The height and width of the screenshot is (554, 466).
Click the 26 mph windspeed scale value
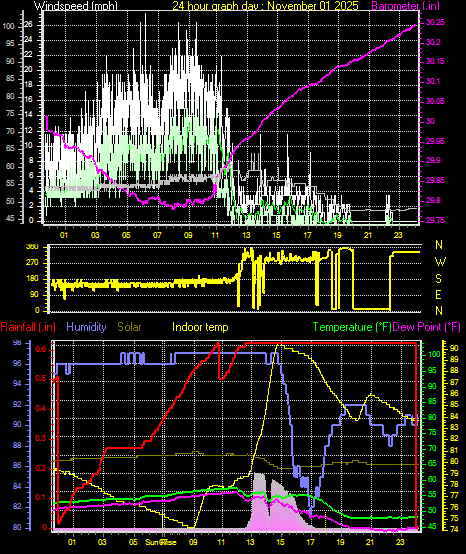click(x=28, y=24)
